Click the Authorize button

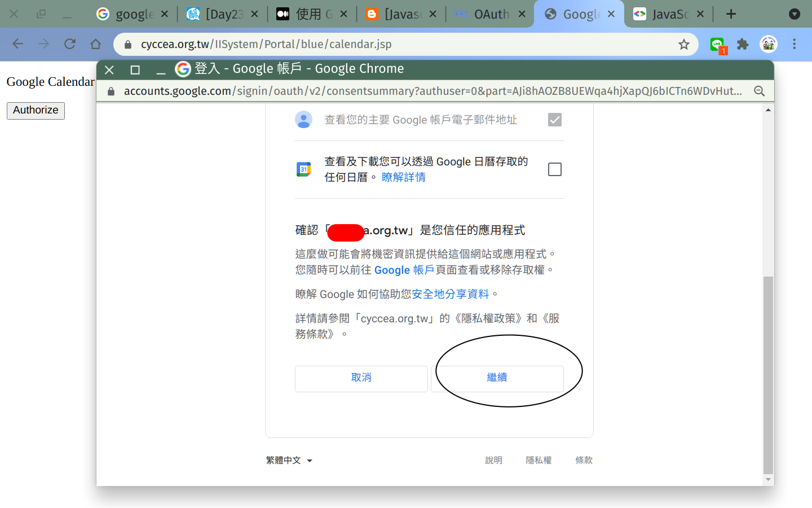[36, 111]
